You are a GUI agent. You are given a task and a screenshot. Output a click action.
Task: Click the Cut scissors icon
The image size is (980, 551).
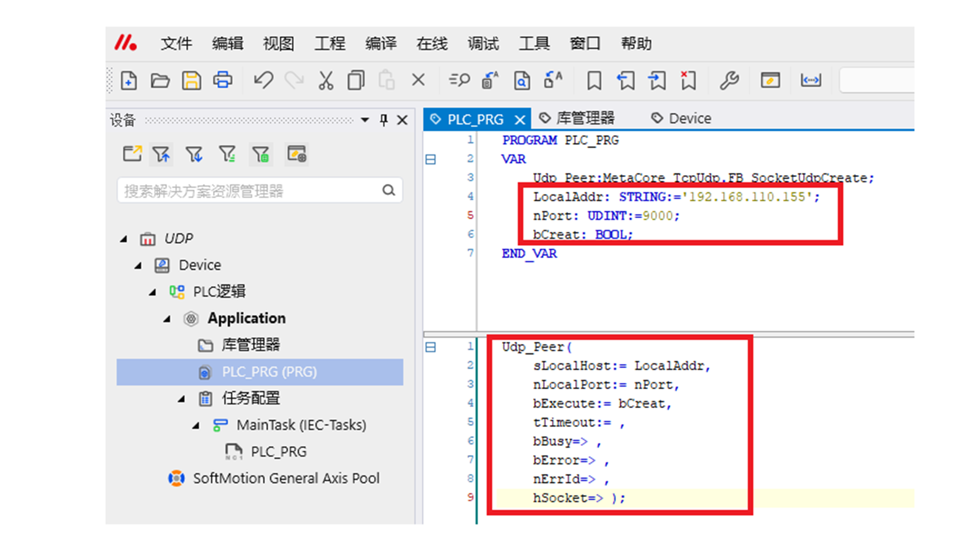pos(326,81)
